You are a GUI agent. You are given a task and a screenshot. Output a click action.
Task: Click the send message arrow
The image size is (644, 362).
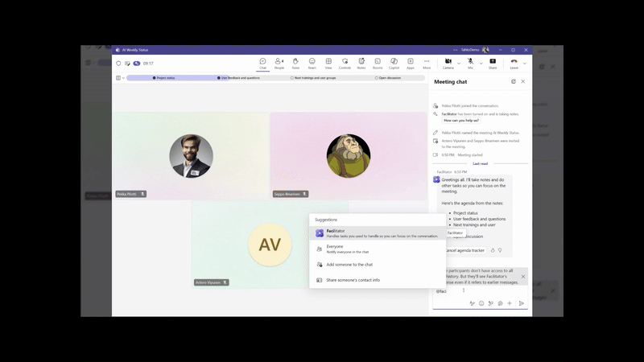coord(521,303)
